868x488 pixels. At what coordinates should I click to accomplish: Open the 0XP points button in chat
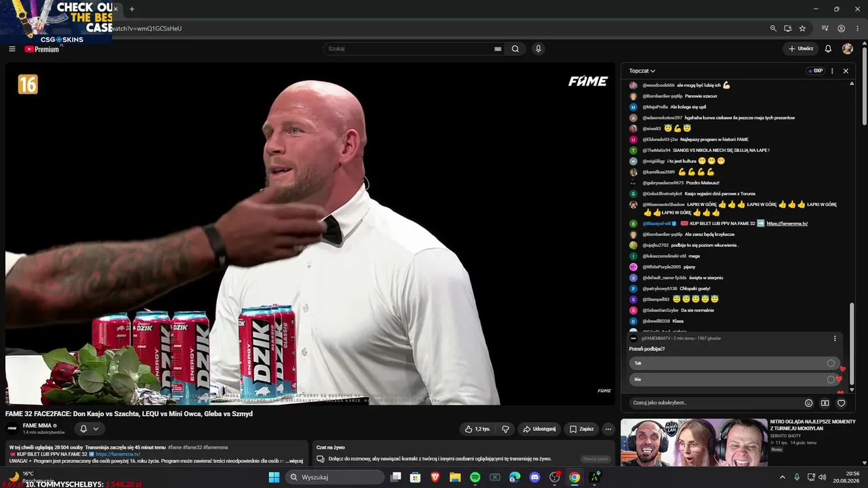[x=814, y=70]
